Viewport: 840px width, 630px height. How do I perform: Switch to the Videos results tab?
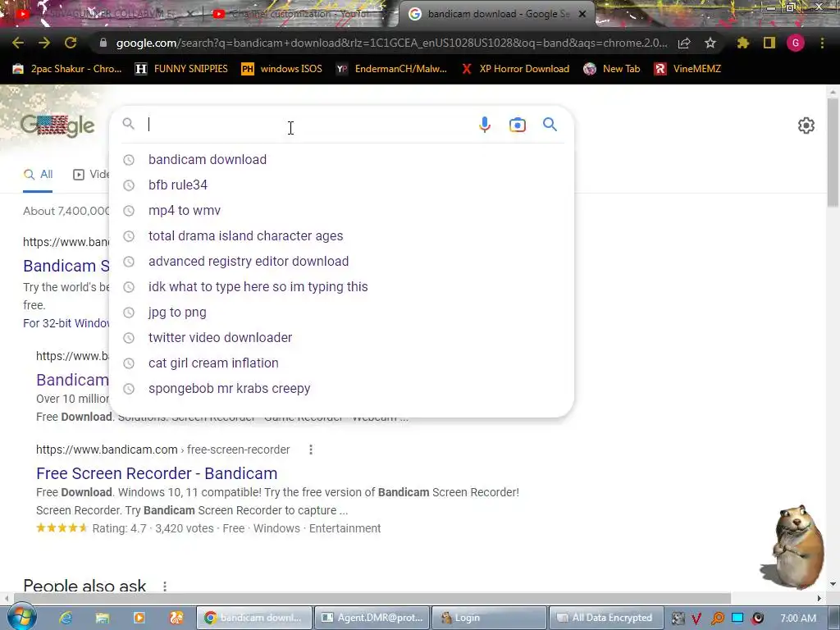pos(91,175)
